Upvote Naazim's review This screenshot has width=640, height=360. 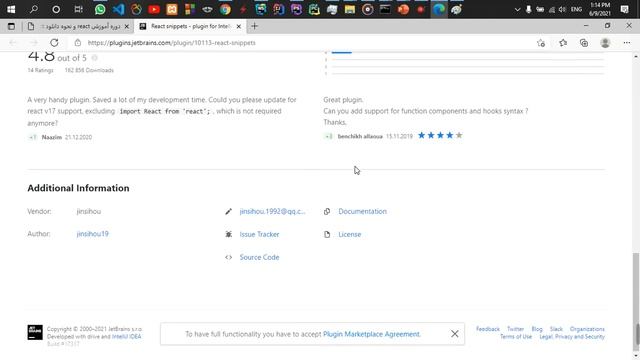pyautogui.click(x=33, y=137)
